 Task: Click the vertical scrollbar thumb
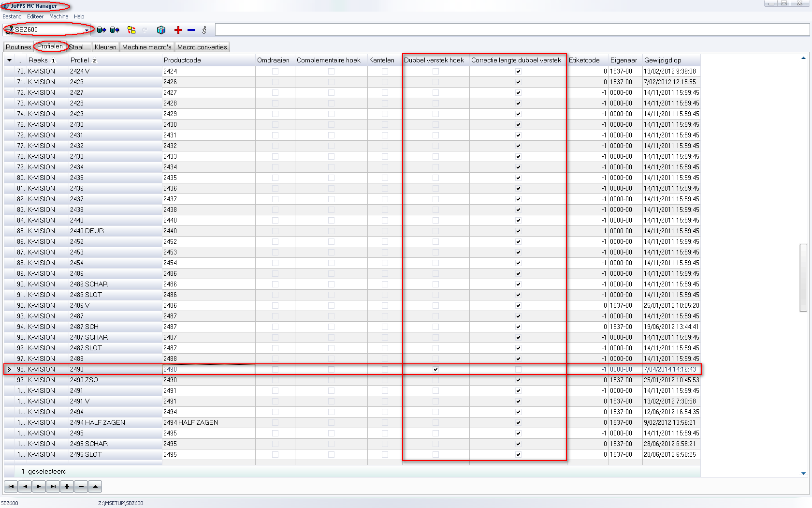coord(803,278)
